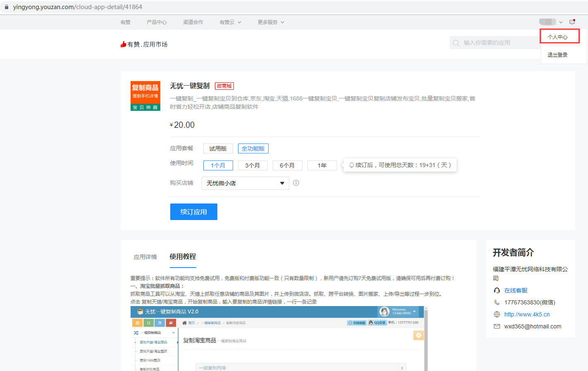
Task: Click the 首页 breadcrumb in tutorial image
Action: point(192,323)
